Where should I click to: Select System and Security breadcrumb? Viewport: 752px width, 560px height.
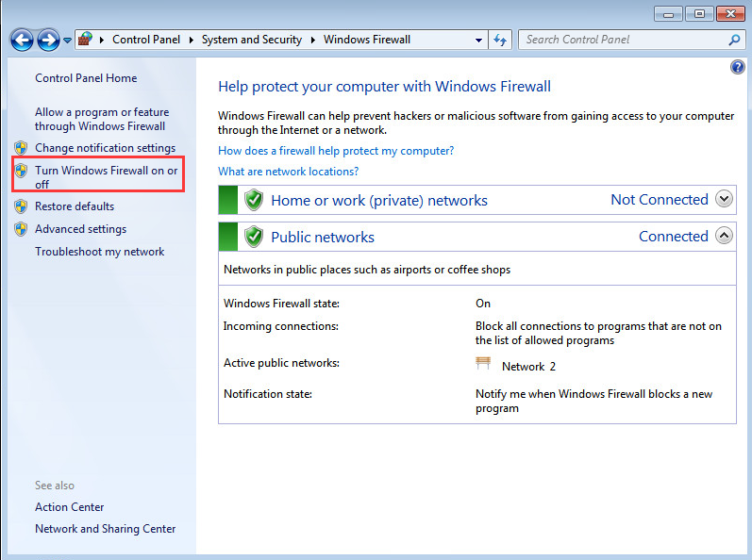pyautogui.click(x=252, y=40)
